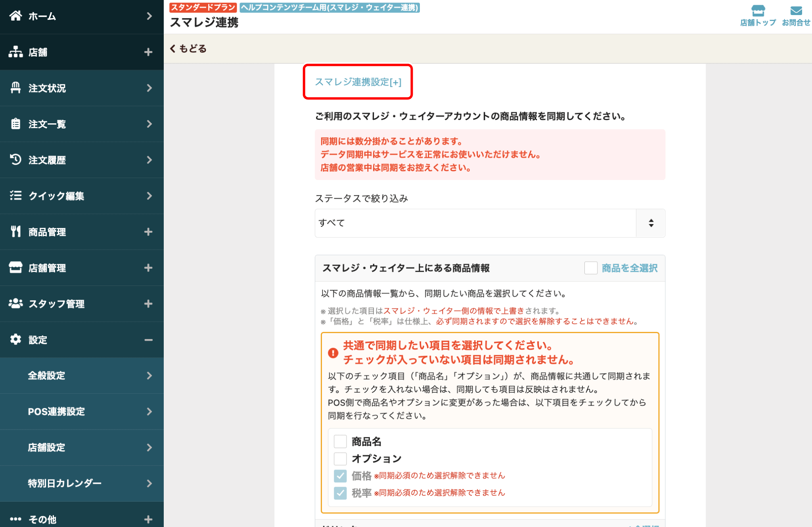Click the スタンダードプラン red badge
Image resolution: width=812 pixels, height=527 pixels.
tap(203, 7)
